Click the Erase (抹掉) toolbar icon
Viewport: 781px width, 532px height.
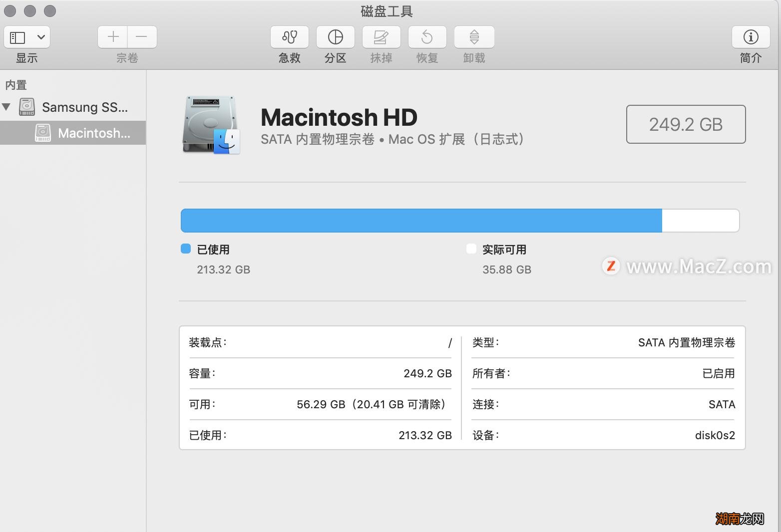[x=381, y=37]
